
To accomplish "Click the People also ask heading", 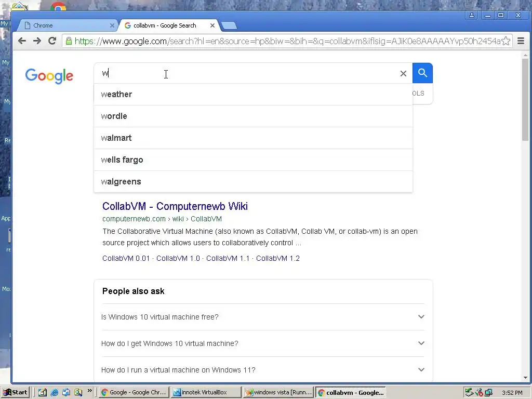I will (x=134, y=291).
